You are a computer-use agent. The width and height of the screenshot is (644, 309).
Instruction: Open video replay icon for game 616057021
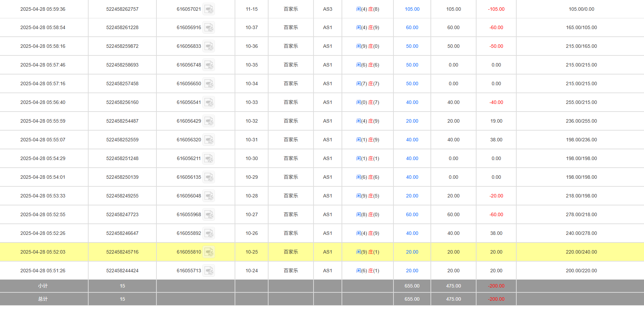click(209, 9)
